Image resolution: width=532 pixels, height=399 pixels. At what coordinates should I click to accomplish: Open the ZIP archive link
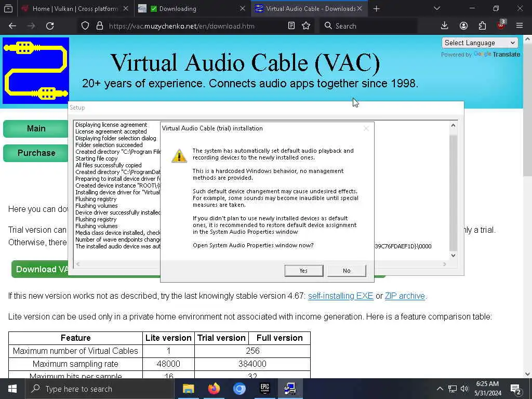[405, 296]
